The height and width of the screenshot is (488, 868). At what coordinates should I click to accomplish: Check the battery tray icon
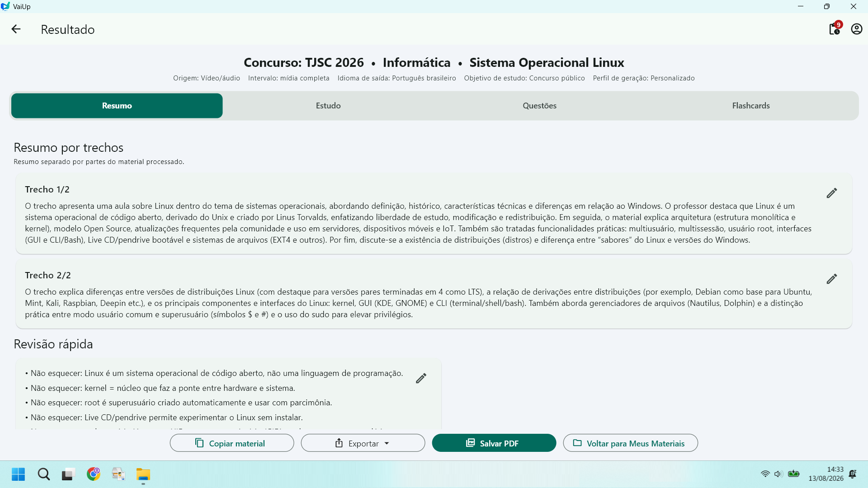(794, 474)
